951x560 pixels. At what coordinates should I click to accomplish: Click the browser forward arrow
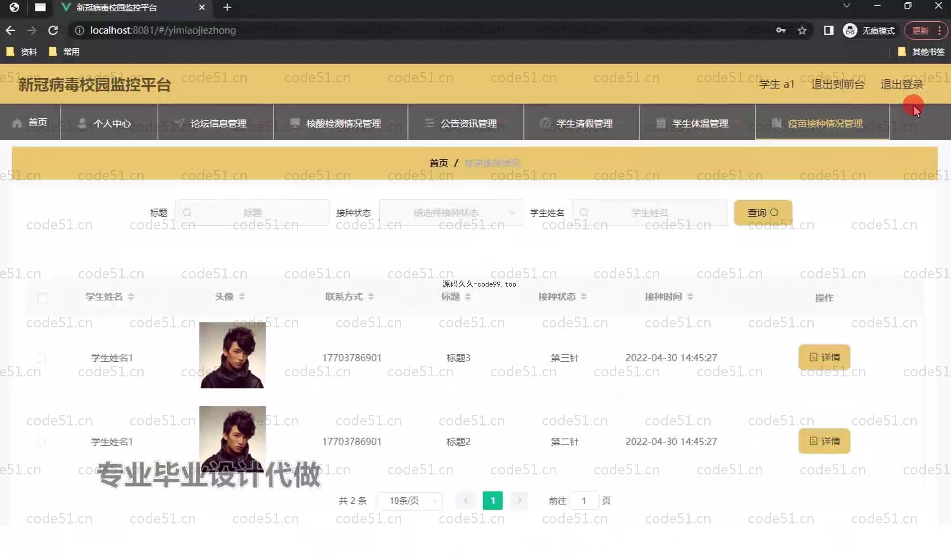tap(32, 30)
